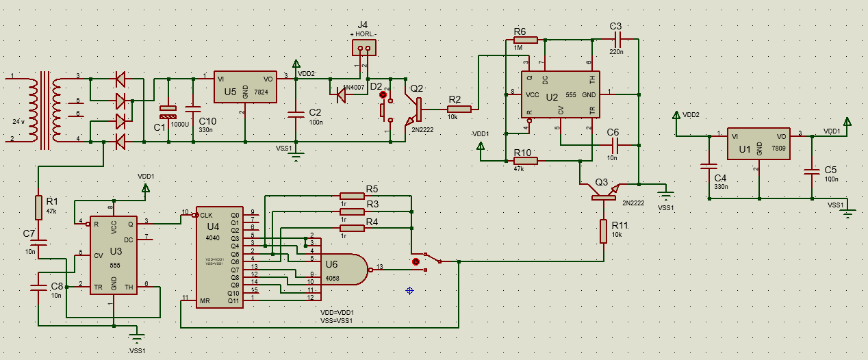Click the U2 555 timer chip
This screenshot has width=868, height=360.
click(x=560, y=95)
